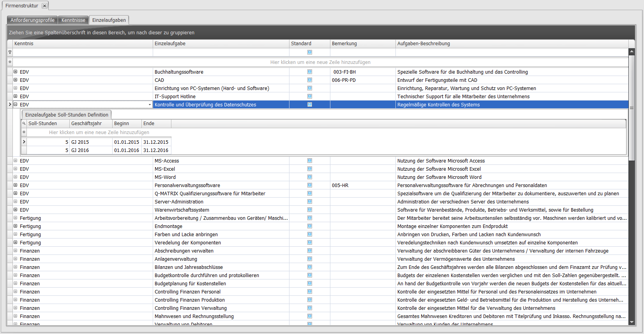Toggle the Standard checkbox for Endmontage
Screen dimensions: 644x334
pos(310,226)
